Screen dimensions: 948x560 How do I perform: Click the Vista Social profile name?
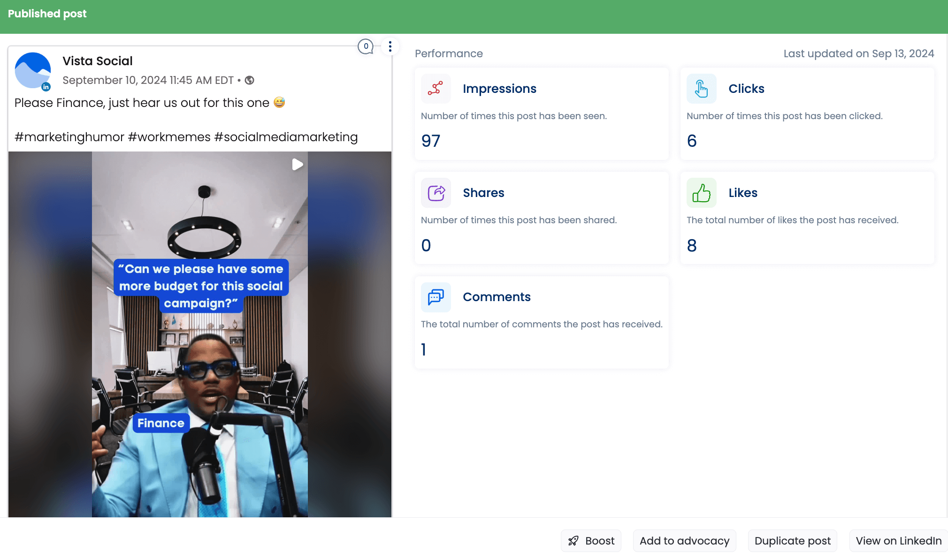click(97, 61)
